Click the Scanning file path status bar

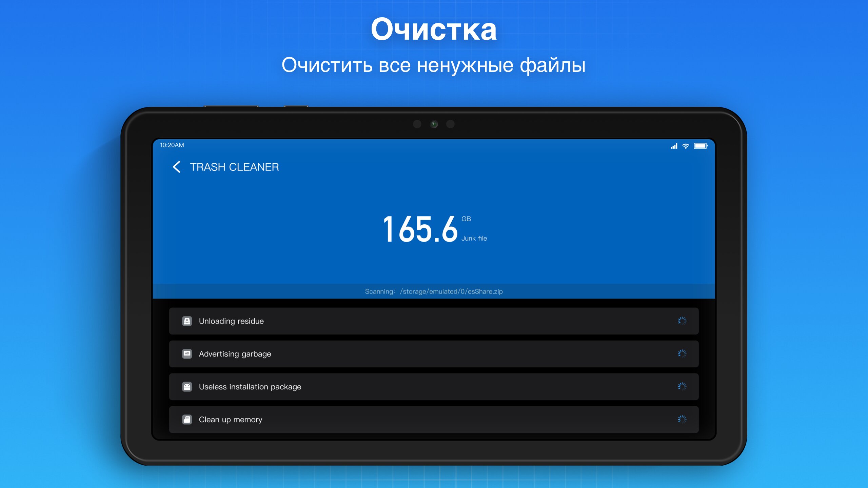(x=434, y=291)
